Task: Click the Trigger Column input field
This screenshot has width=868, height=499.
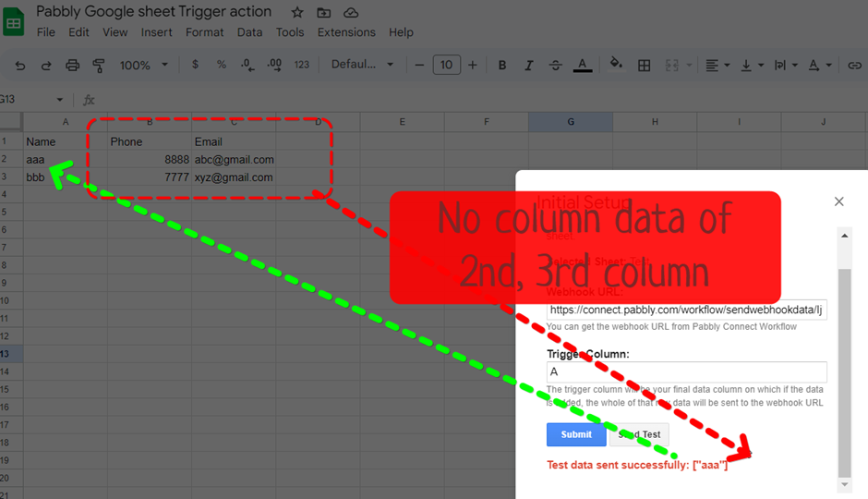Action: (x=686, y=371)
